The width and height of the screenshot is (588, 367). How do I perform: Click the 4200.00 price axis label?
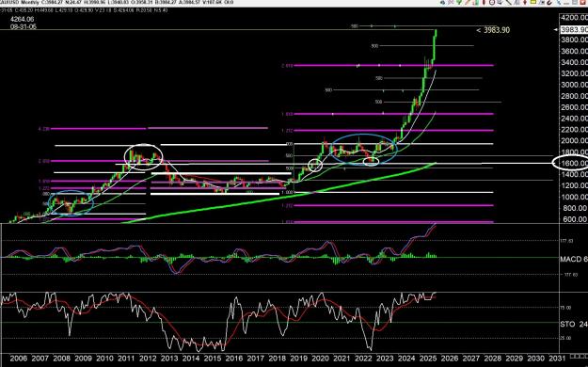575,17
